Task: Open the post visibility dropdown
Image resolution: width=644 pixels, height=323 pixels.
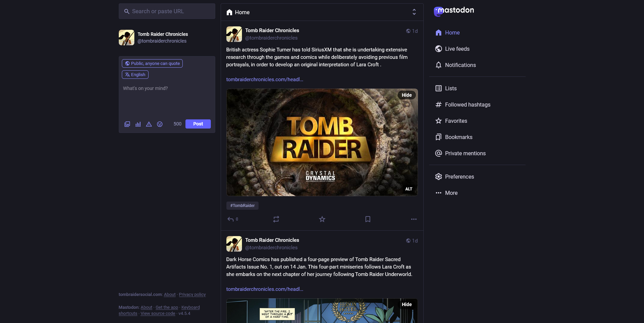Action: tap(152, 63)
